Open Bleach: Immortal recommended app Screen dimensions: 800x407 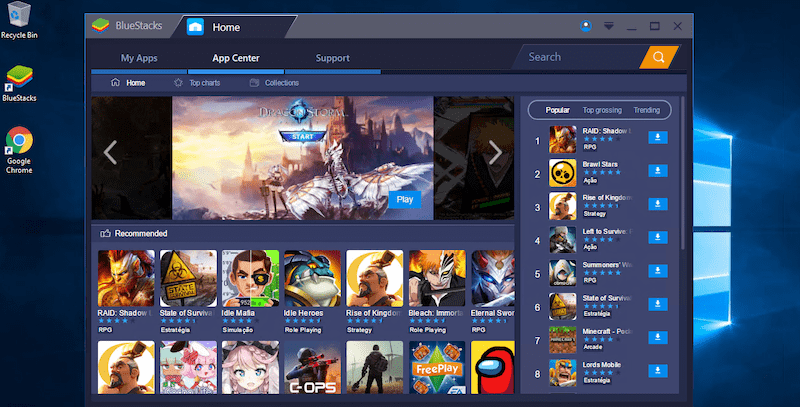437,278
